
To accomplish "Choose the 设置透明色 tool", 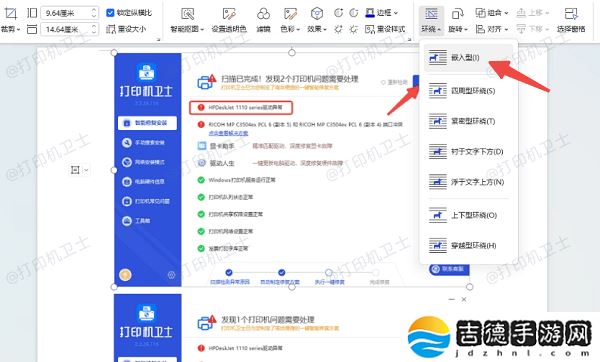I will click(x=229, y=20).
